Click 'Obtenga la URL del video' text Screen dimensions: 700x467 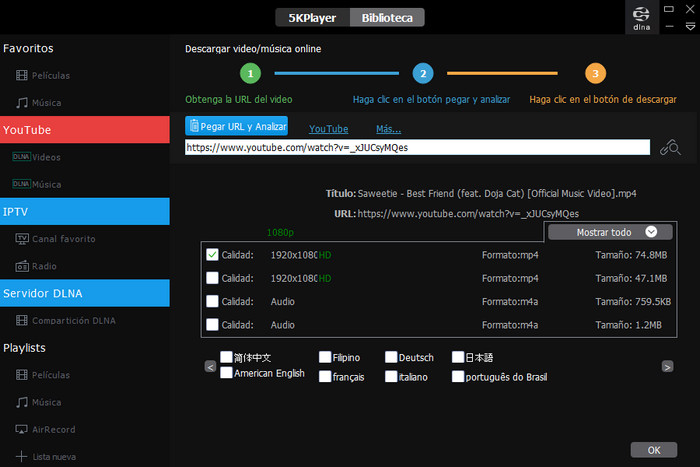coord(239,100)
